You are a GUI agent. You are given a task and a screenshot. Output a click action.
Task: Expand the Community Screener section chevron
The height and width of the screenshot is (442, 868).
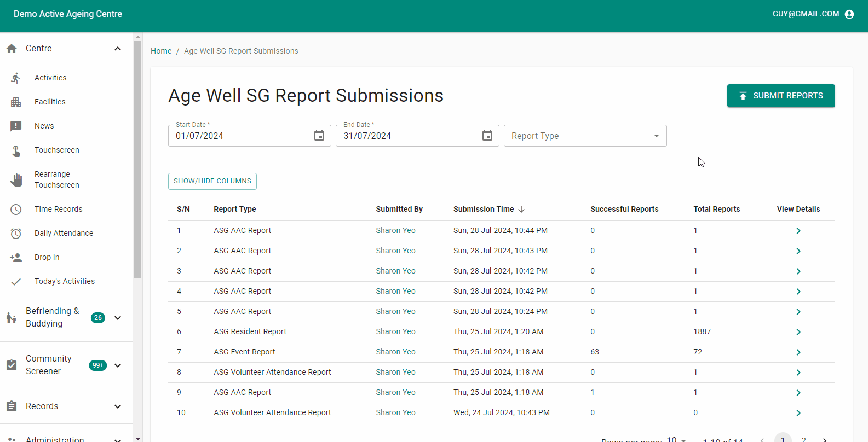point(118,365)
